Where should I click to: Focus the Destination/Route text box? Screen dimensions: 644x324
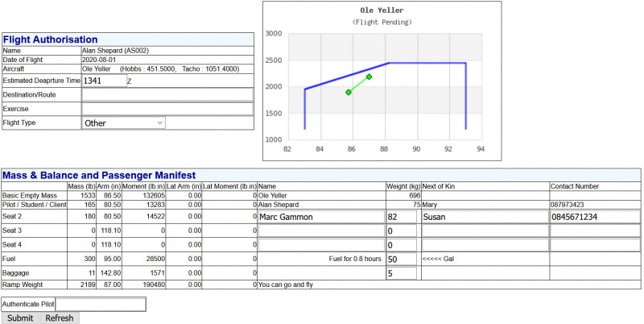tap(167, 94)
